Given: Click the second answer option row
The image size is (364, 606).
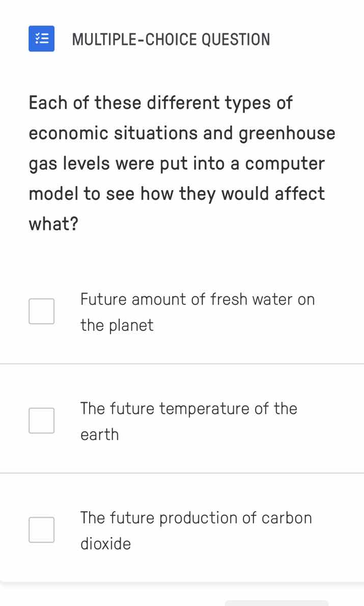Looking at the screenshot, I should coord(182,420).
